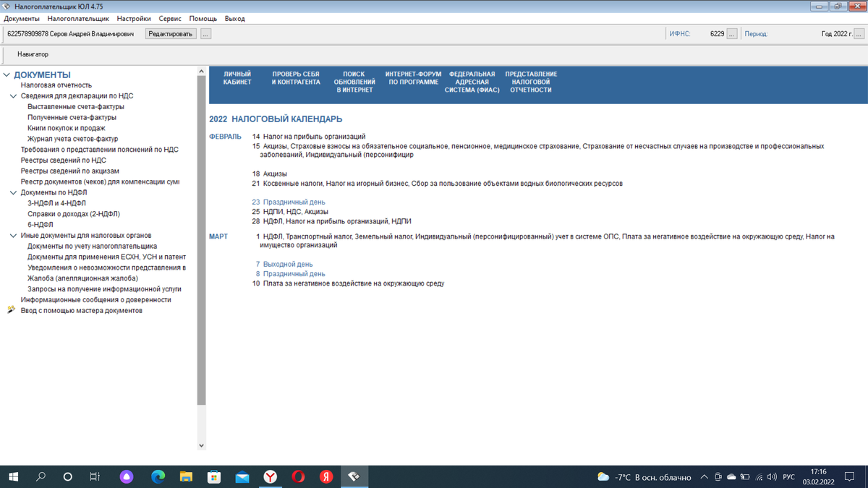Open Помощь menu
868x488 pixels.
203,19
